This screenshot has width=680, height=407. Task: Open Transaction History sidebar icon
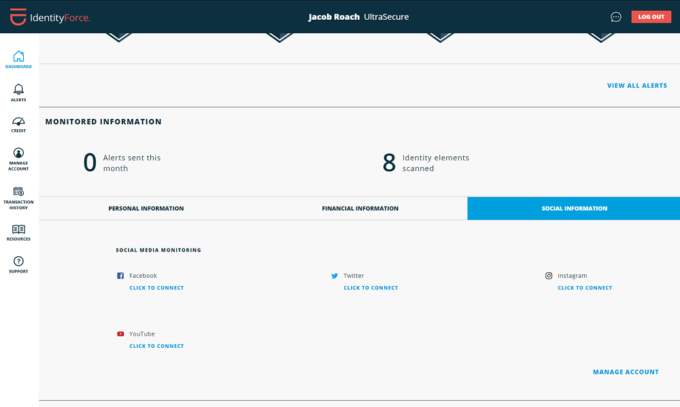(x=18, y=191)
